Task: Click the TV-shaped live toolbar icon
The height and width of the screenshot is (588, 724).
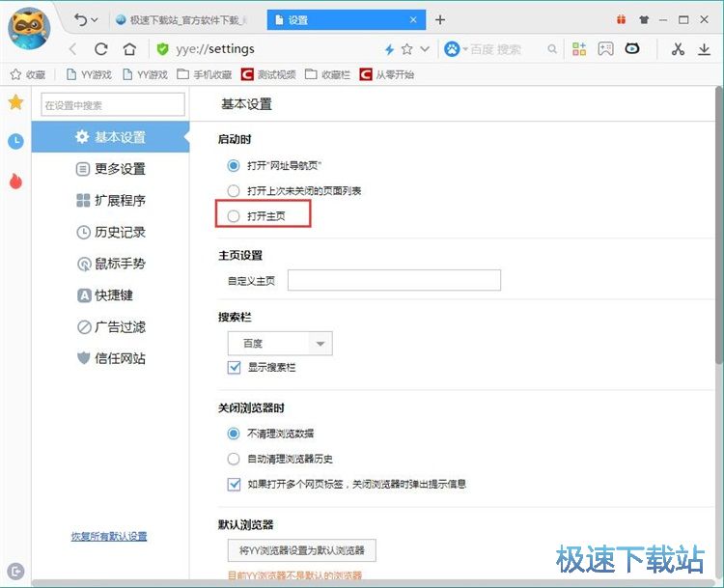Action: (x=632, y=48)
